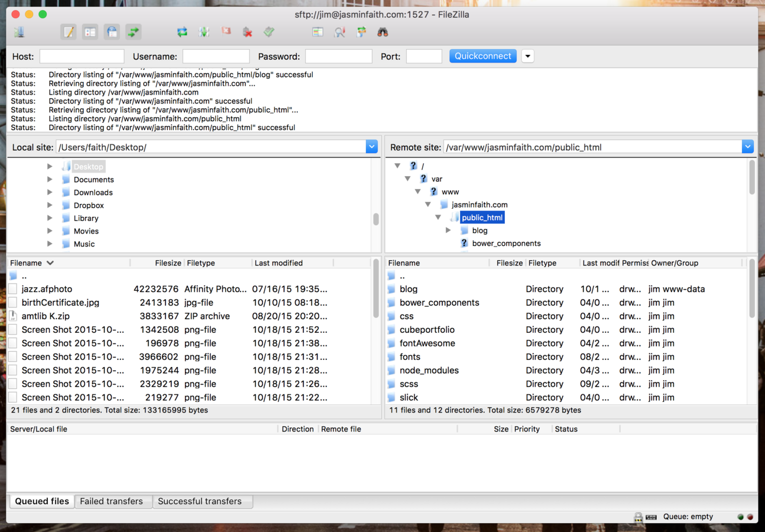Click the lock encryption icon in status bar

pyautogui.click(x=638, y=517)
